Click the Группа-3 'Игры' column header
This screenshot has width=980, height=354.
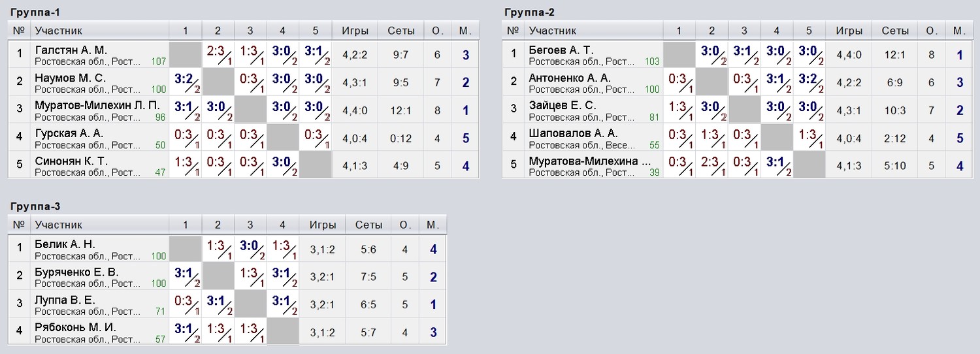click(x=323, y=225)
